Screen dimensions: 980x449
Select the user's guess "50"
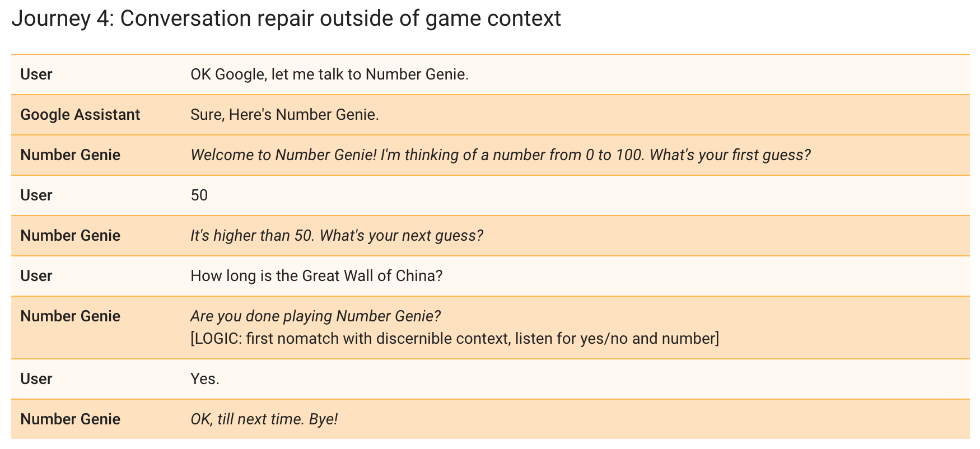click(x=199, y=195)
